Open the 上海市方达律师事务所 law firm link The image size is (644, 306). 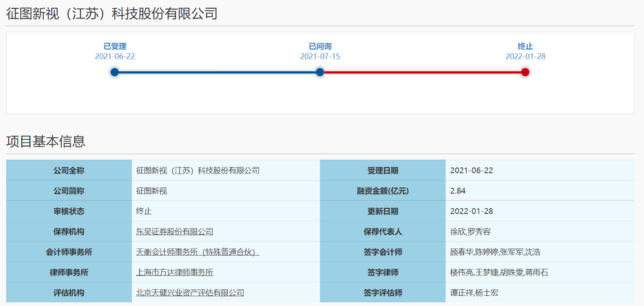pos(175,272)
